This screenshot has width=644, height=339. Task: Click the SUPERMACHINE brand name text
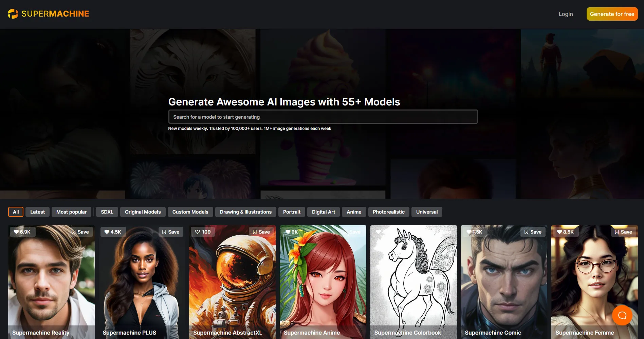coord(55,14)
